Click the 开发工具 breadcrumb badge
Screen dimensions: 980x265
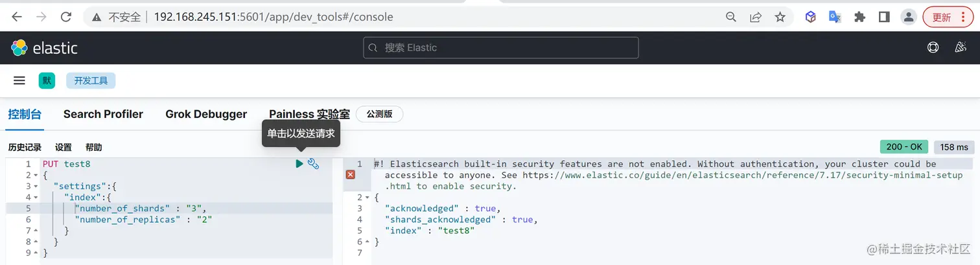pos(91,80)
